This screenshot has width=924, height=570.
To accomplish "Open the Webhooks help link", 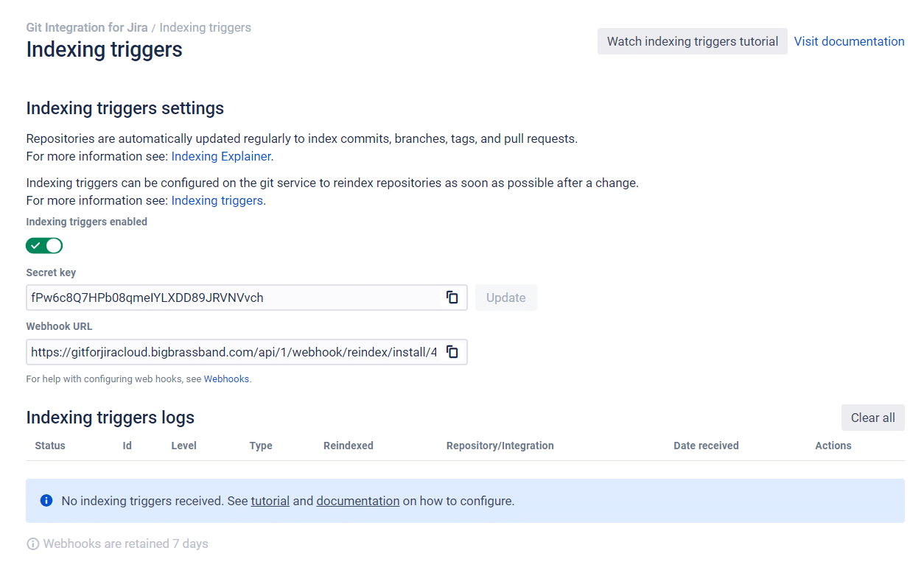I will pos(226,379).
